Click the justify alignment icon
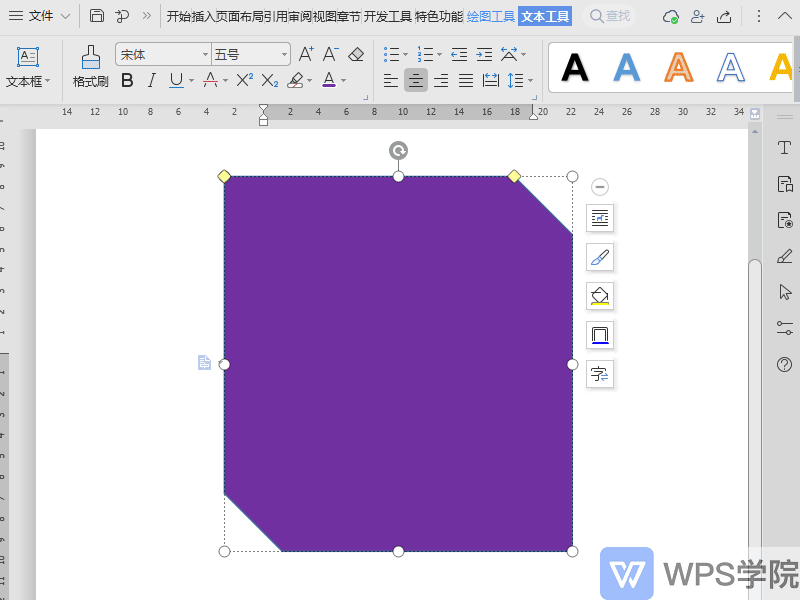The image size is (800, 600). [466, 81]
